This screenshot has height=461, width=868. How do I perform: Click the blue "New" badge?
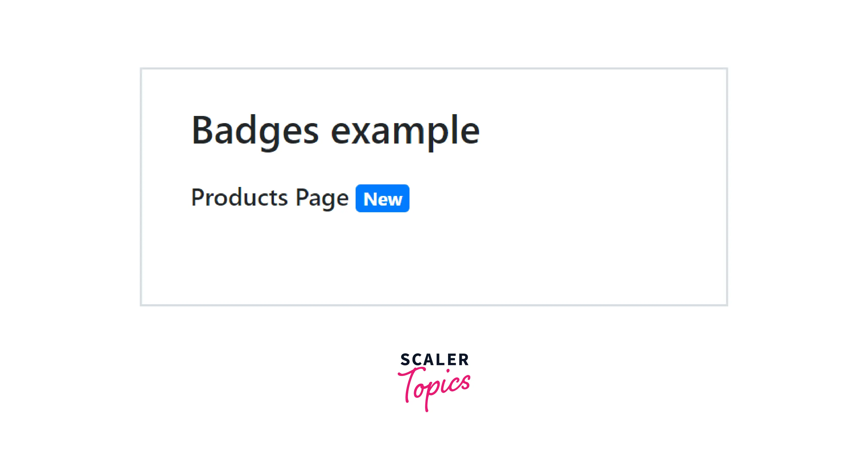coord(382,198)
